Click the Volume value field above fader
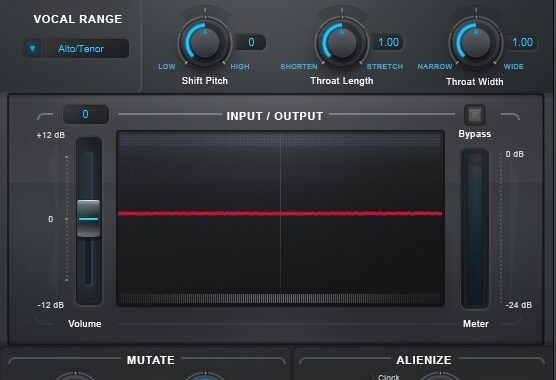The width and height of the screenshot is (556, 380). point(86,114)
